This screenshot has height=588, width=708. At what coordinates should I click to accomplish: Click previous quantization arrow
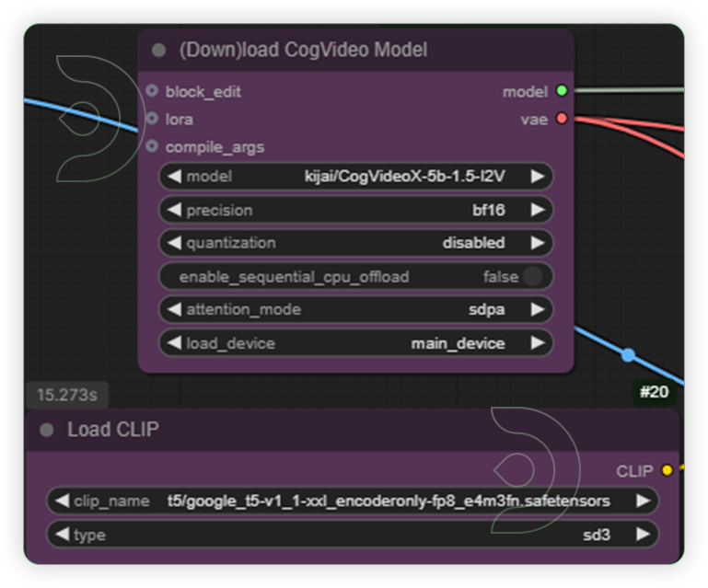174,243
